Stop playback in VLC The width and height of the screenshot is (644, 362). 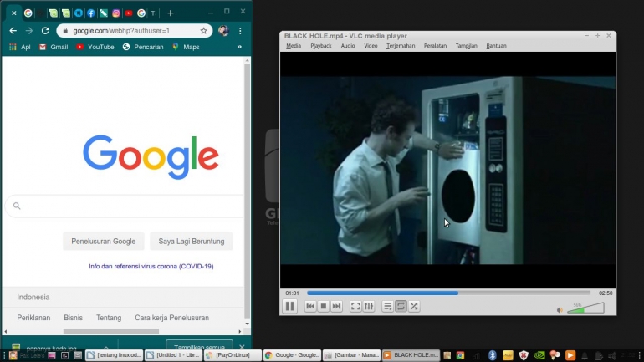pos(324,306)
